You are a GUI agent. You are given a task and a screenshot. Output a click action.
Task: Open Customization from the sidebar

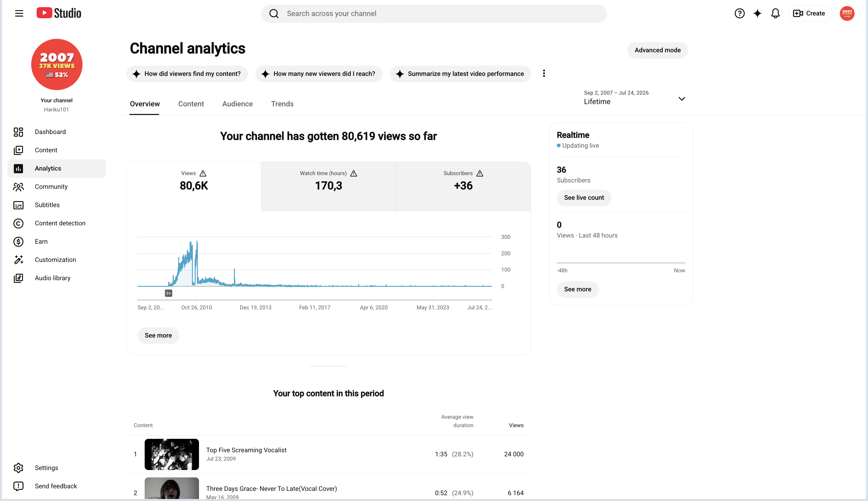[x=57, y=260]
